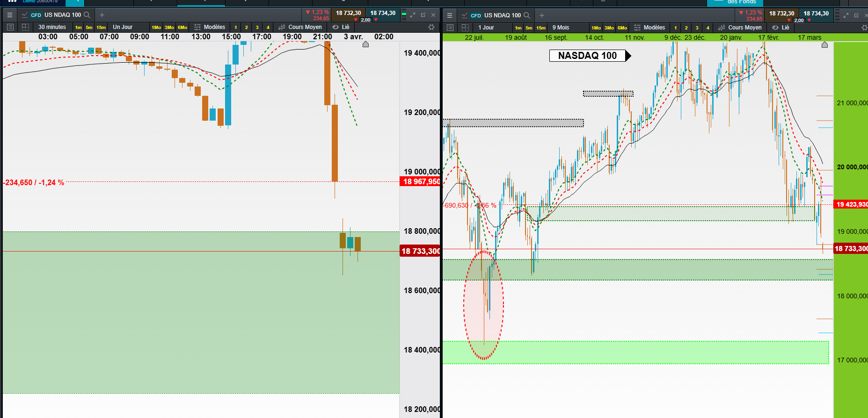Open the Cours Moyen dropdown in left chart

coord(300,27)
